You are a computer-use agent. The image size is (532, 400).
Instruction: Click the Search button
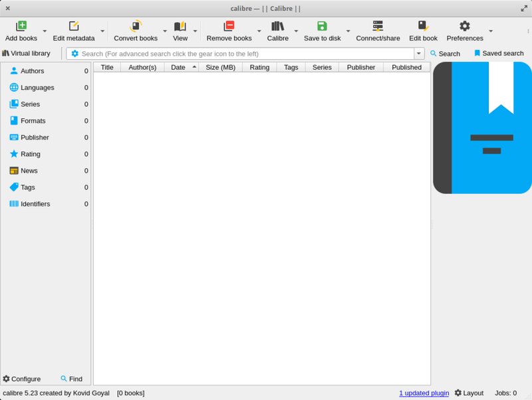point(445,54)
